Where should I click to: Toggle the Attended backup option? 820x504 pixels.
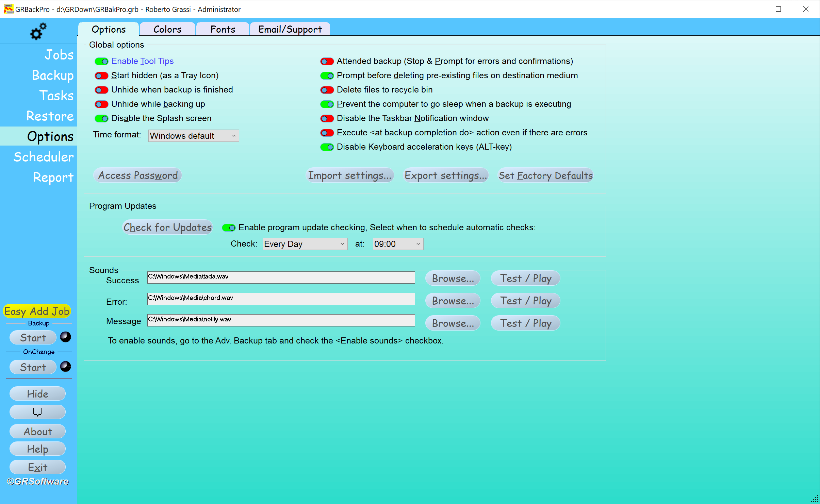tap(326, 60)
